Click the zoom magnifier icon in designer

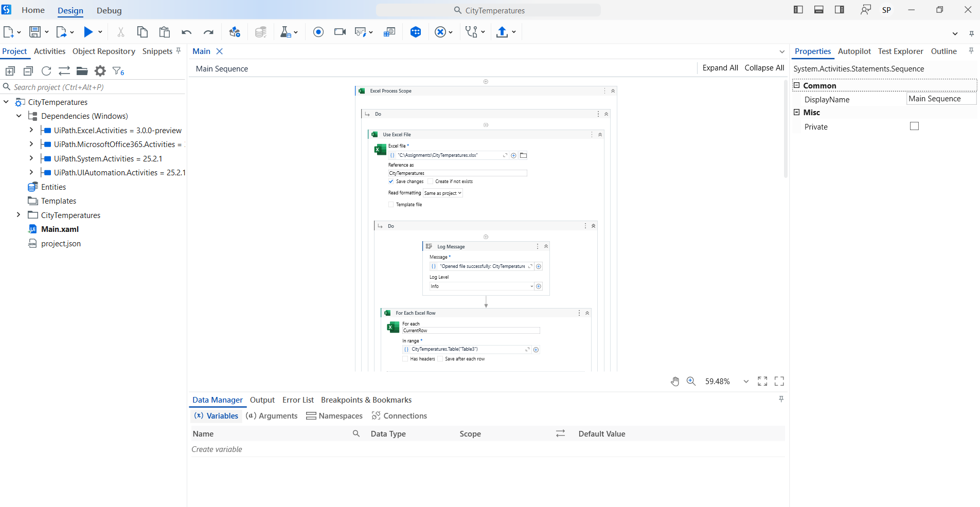(x=691, y=381)
